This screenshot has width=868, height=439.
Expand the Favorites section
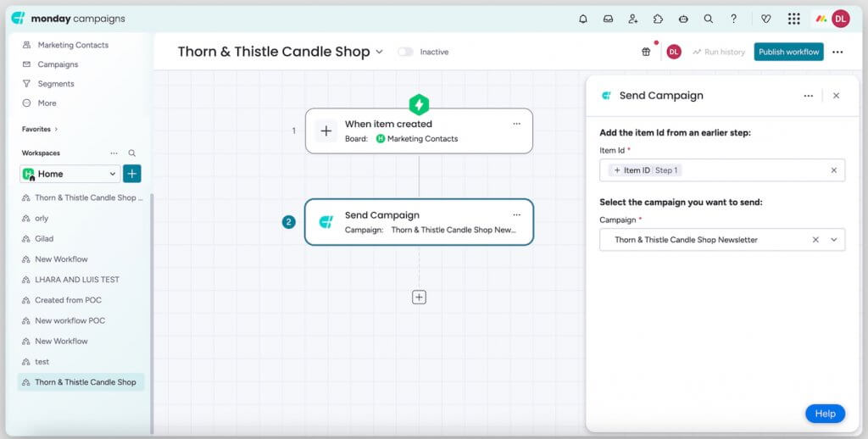tap(40, 129)
